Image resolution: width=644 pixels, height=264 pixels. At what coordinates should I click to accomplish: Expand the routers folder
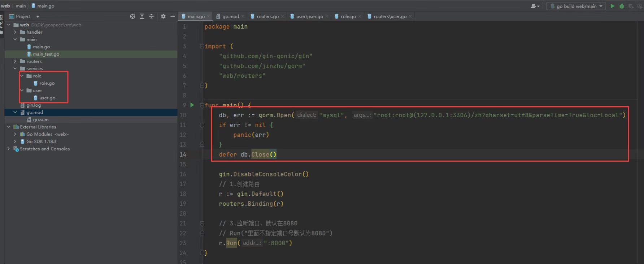coord(15,61)
